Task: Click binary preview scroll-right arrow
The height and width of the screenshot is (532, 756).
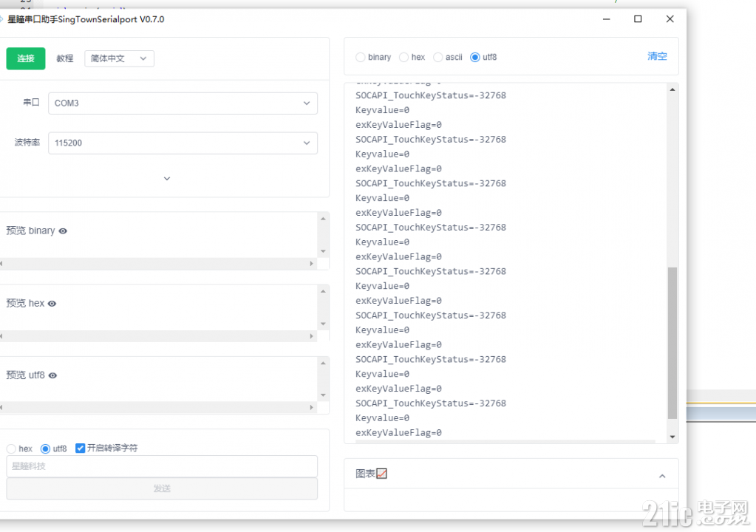Action: [x=311, y=264]
